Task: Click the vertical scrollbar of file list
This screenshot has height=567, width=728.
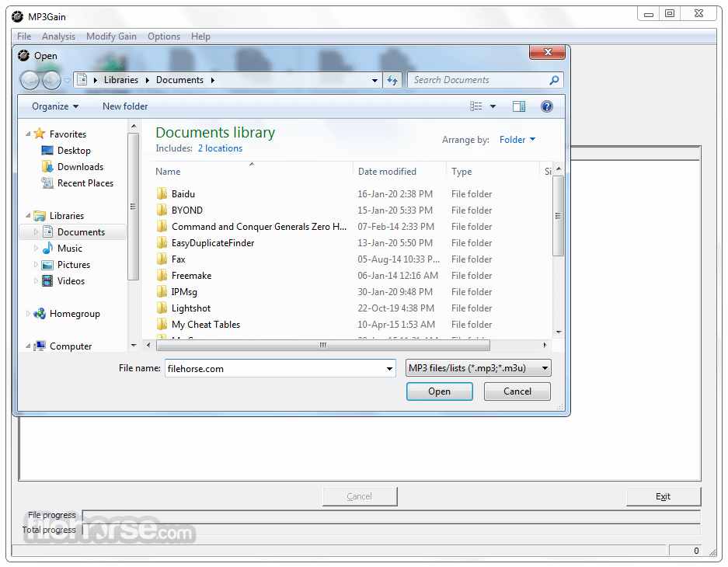Action: tap(559, 216)
